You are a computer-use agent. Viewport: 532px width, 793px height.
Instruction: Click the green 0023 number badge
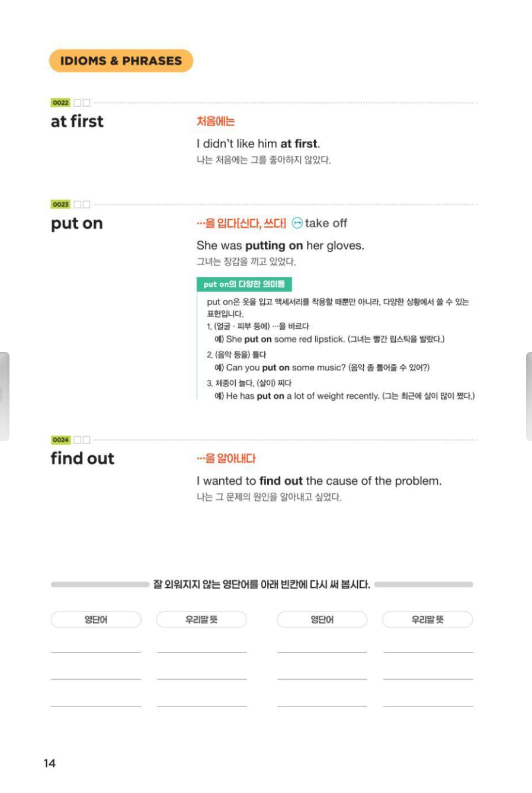tap(60, 204)
